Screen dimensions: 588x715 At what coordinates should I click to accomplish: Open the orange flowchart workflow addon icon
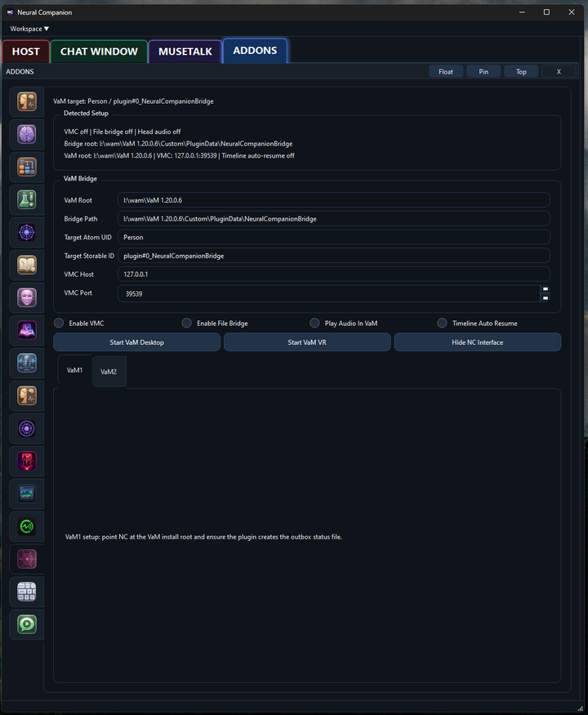pyautogui.click(x=27, y=167)
